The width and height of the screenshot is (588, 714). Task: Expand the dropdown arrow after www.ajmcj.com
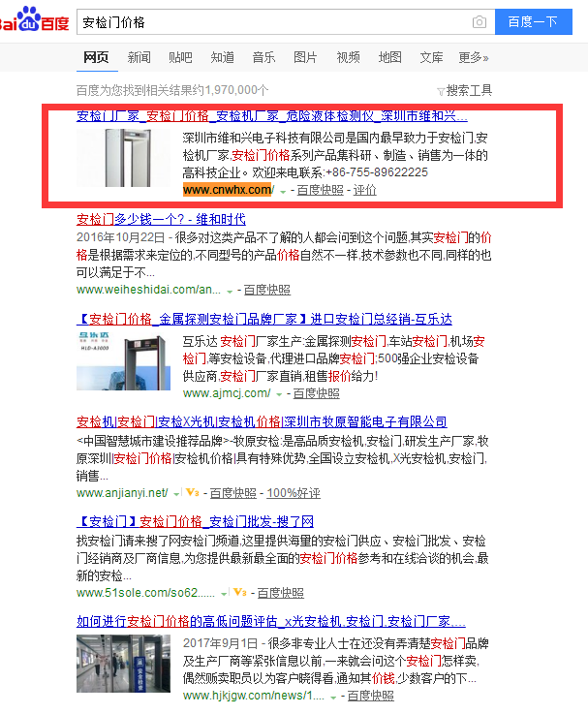point(279,395)
